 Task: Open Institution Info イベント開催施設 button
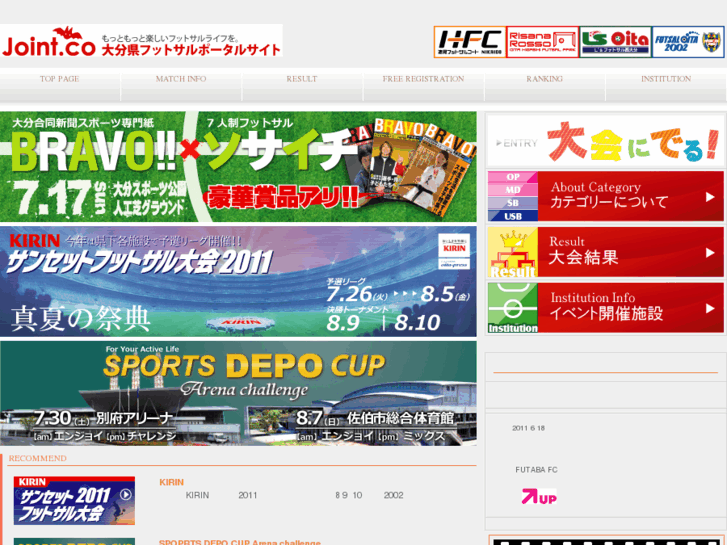click(x=606, y=308)
